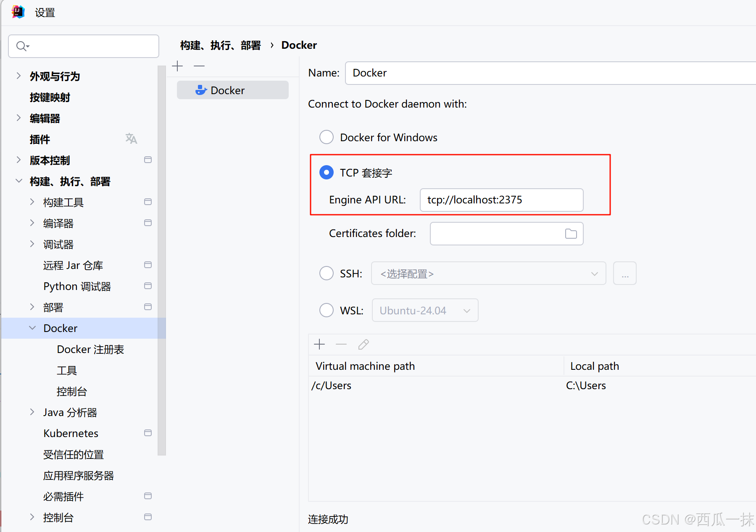
Task: Click 构建、执行、部署 in the breadcrumb
Action: 221,45
